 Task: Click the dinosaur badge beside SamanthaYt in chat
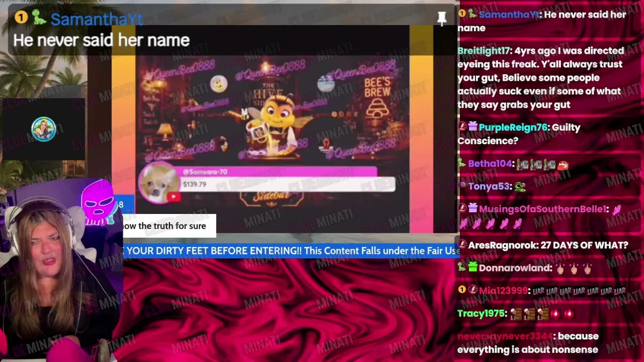tap(472, 14)
